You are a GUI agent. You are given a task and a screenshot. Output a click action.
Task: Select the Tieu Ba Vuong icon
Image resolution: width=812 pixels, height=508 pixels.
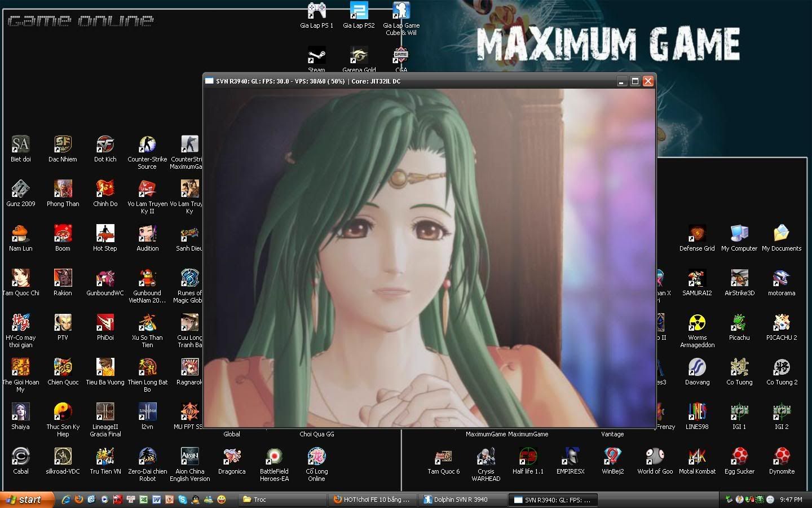[105, 367]
